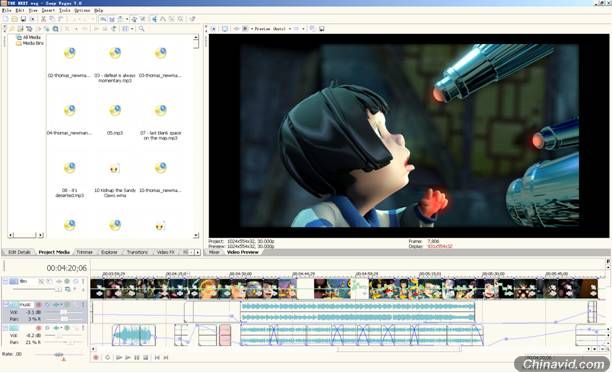The image size is (612, 372).
Task: Click the Open project toolbar icon
Action: tap(14, 19)
